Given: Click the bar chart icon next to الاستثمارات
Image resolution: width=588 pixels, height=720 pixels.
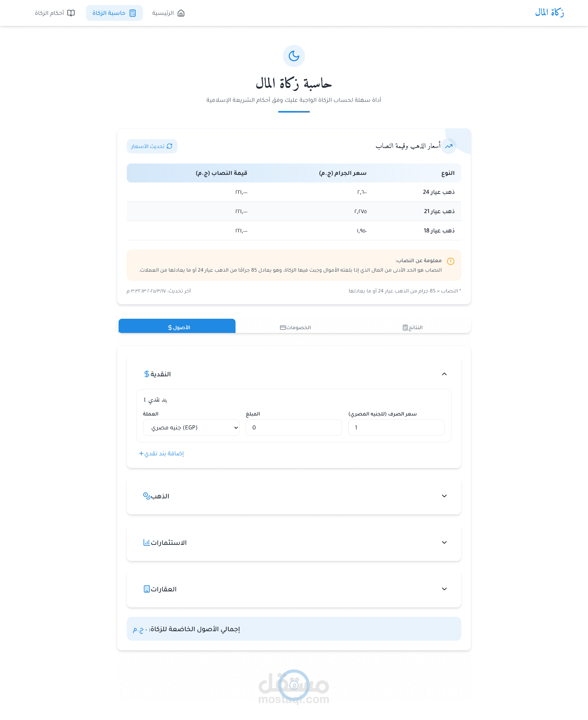Looking at the screenshot, I should pos(147,542).
